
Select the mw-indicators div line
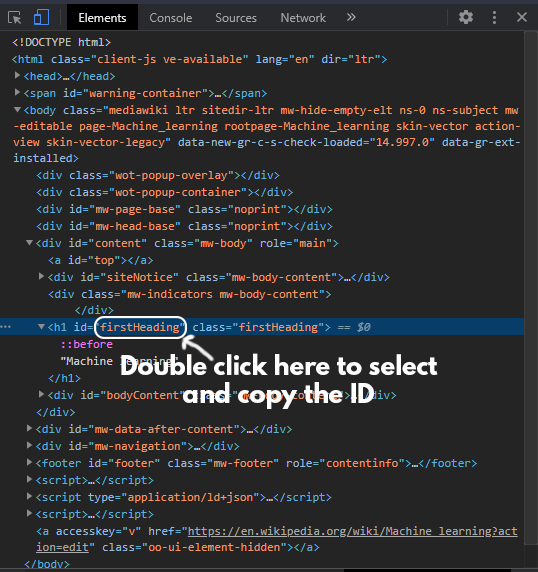tap(190, 294)
